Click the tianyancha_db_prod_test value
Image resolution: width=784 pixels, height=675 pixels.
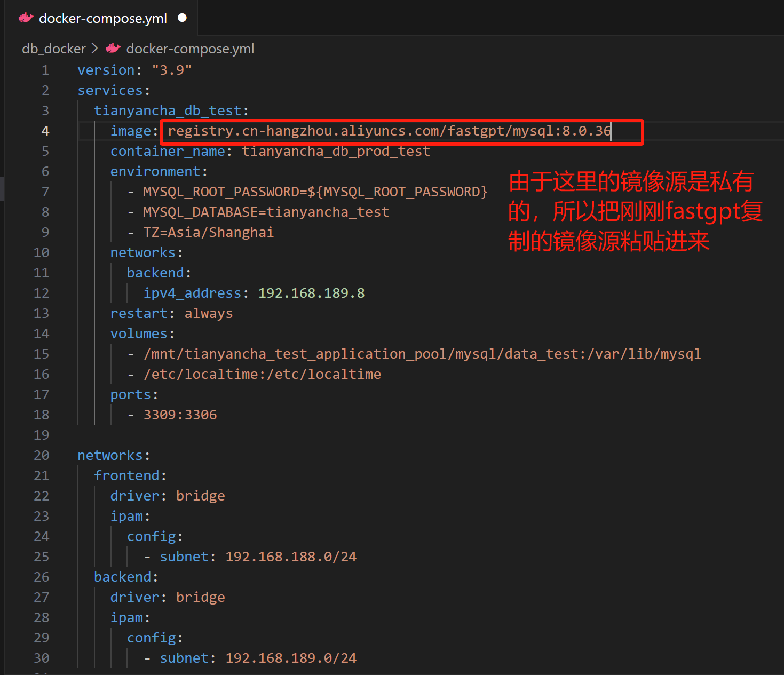(x=336, y=151)
